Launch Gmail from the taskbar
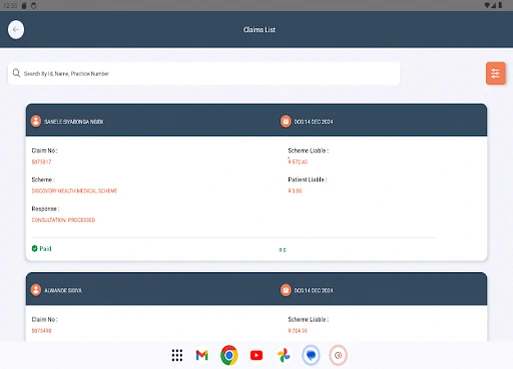The image size is (513, 369). [202, 355]
